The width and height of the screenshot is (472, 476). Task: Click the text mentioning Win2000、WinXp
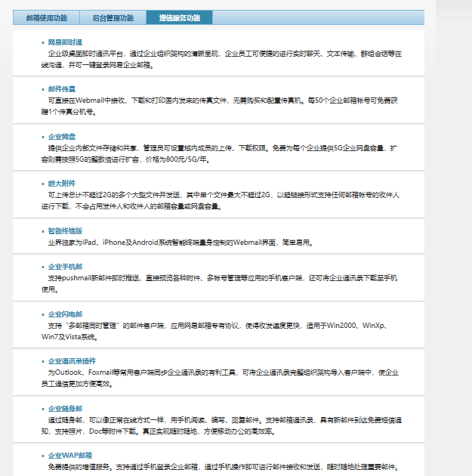214,331
